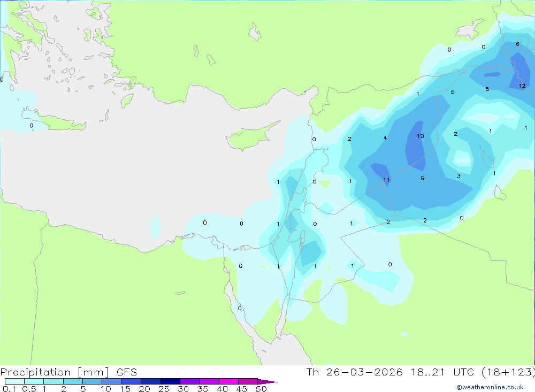The width and height of the screenshot is (535, 392).
Task: Click the 45–50 mm legend color box
Action: point(248,381)
